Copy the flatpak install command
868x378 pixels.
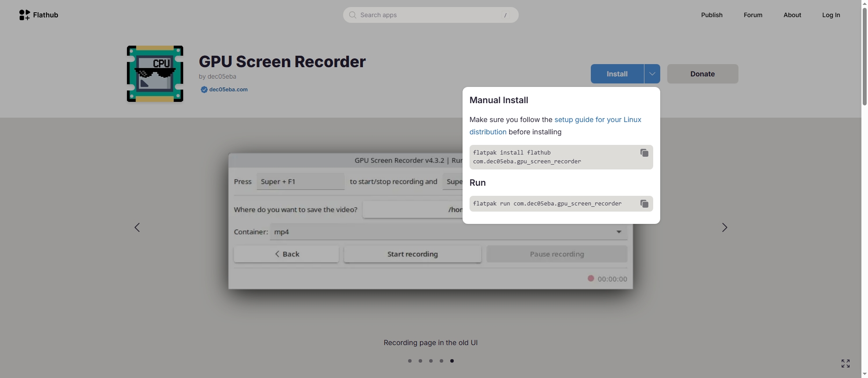tap(644, 153)
